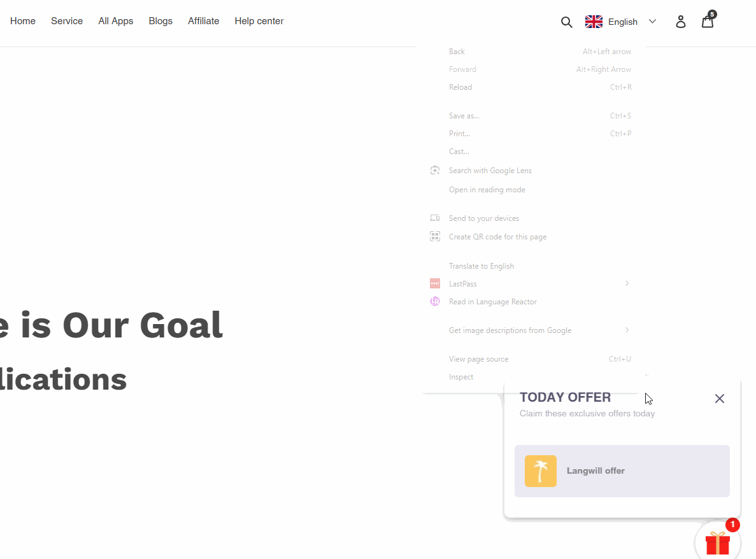Expand Get image descriptions from Google submenu
This screenshot has width=756, height=559.
click(531, 330)
